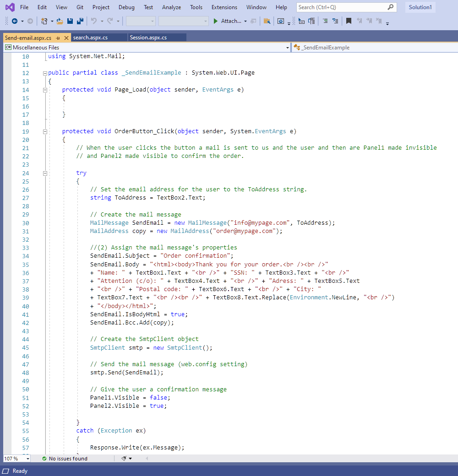
Task: Toggle bookmark on current line
Action: point(349,21)
